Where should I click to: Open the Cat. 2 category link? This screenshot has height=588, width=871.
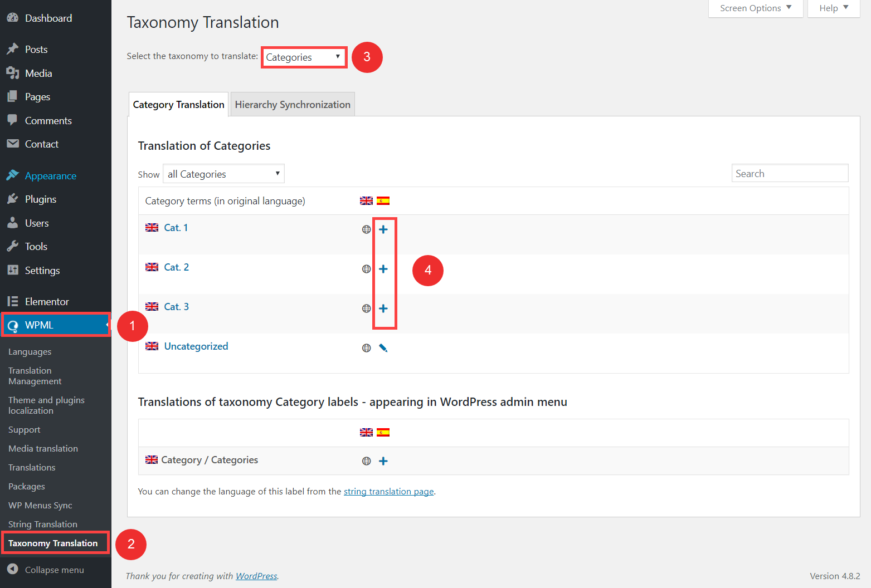coord(176,267)
